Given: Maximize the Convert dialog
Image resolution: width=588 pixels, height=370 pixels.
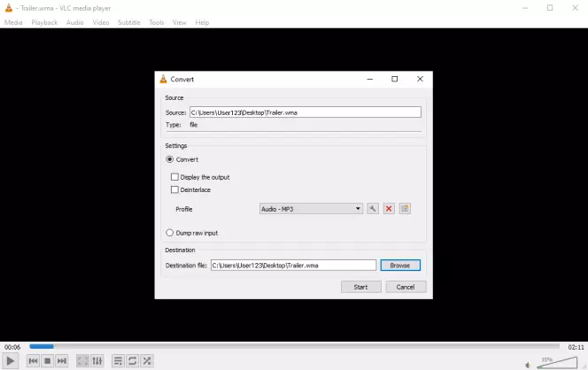Looking at the screenshot, I should [394, 79].
